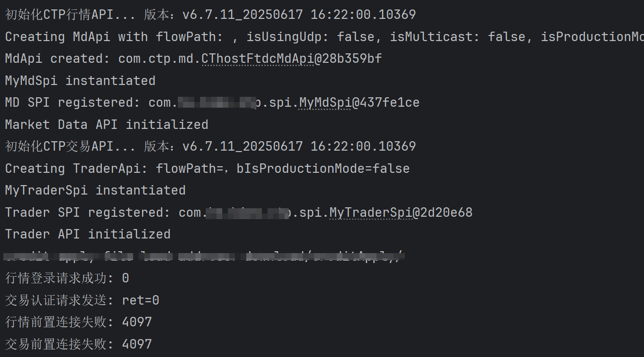The height and width of the screenshot is (357, 644).
Task: Click the '交易认证请求发送: ret=0' line
Action: coord(82,300)
